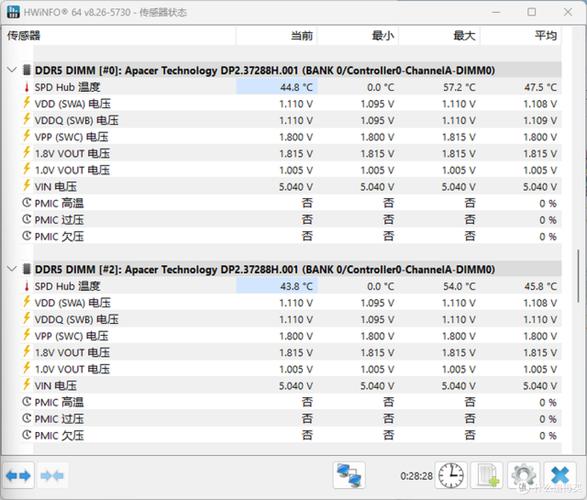Click DIMM #2 average temperature 45.8 °C
The height and width of the screenshot is (500, 587).
(x=540, y=287)
